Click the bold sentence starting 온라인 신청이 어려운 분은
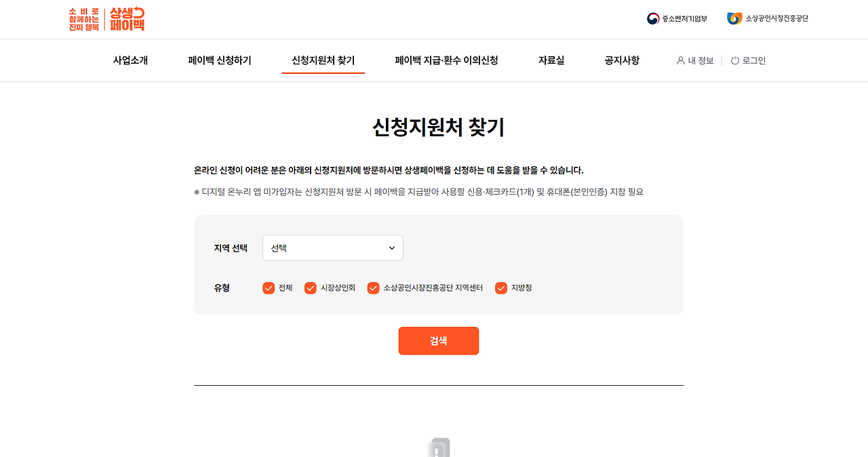 coord(389,170)
